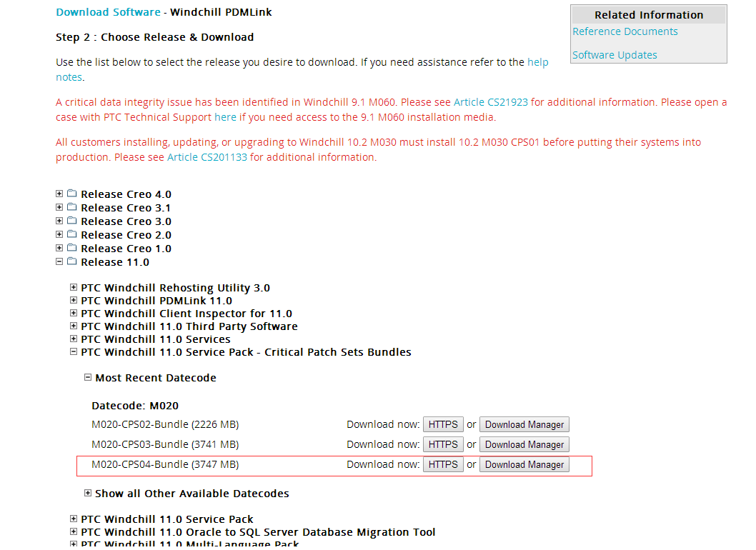Click folder icon beside Release Creo 2.0

[x=72, y=234]
